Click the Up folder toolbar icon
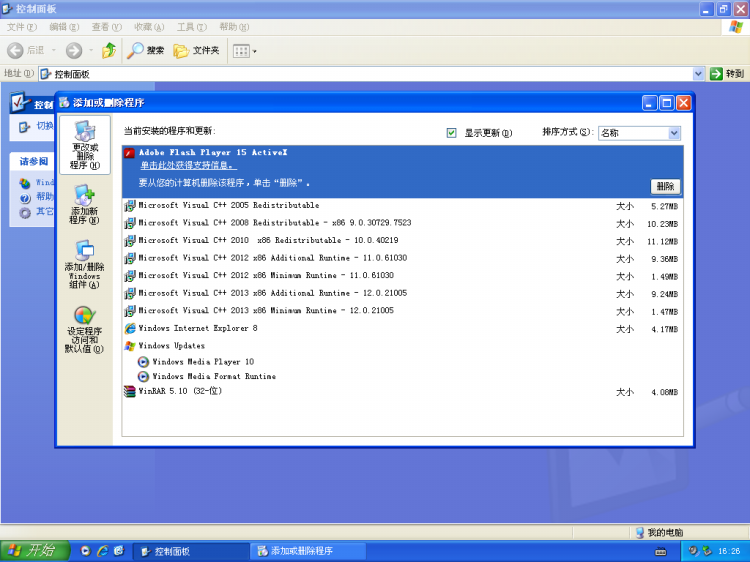 [109, 50]
